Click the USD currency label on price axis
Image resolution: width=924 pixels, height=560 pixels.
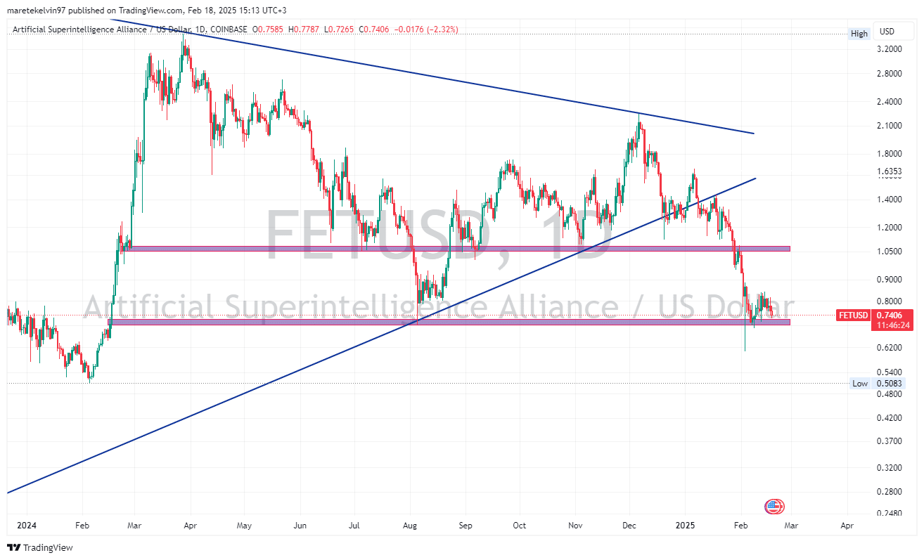pyautogui.click(x=887, y=32)
